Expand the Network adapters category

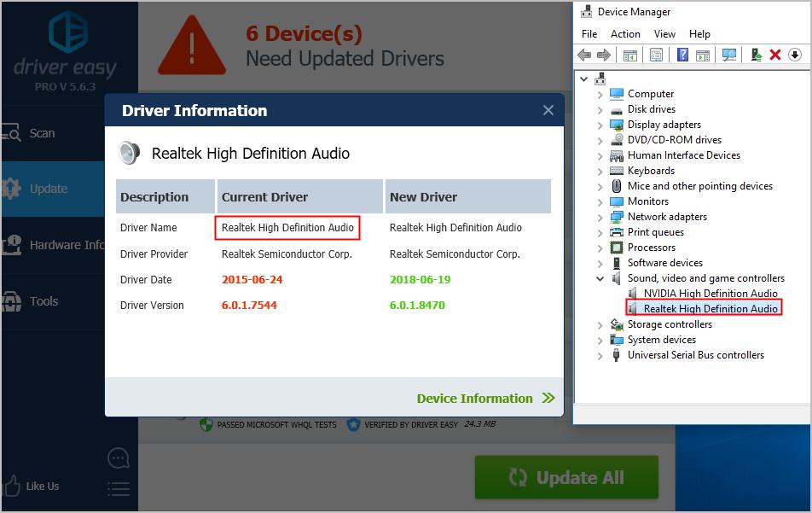click(600, 216)
